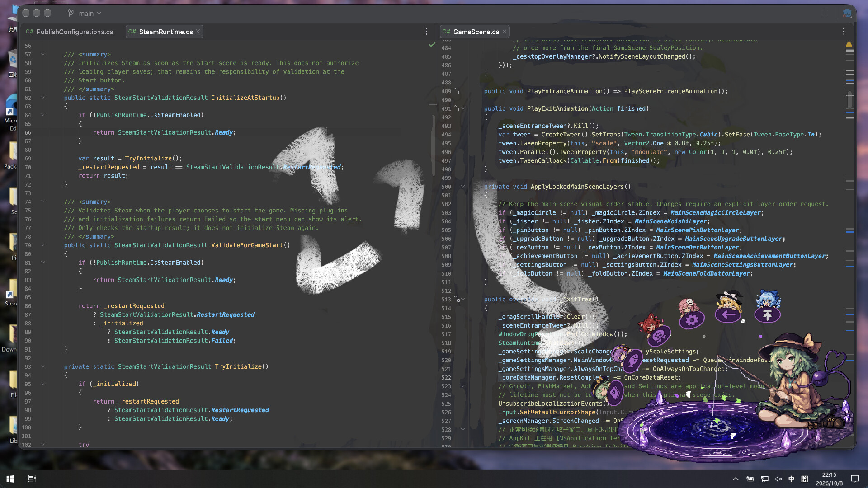
Task: Open the main git branch dropdown
Action: click(85, 13)
